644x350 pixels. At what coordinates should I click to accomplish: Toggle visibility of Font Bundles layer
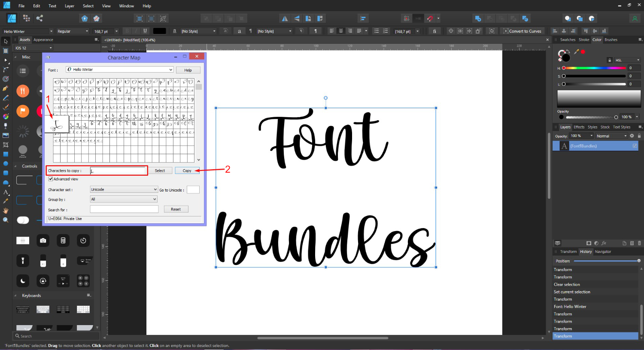(x=635, y=146)
